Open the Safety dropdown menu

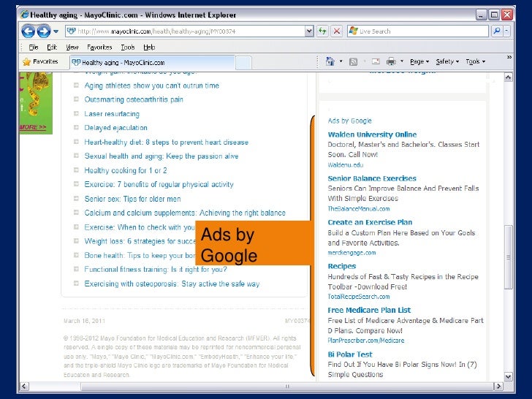(446, 62)
